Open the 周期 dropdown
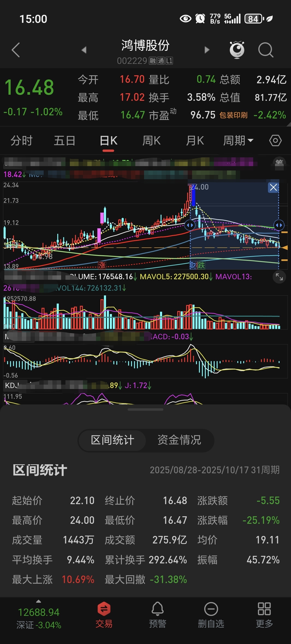 click(238, 141)
